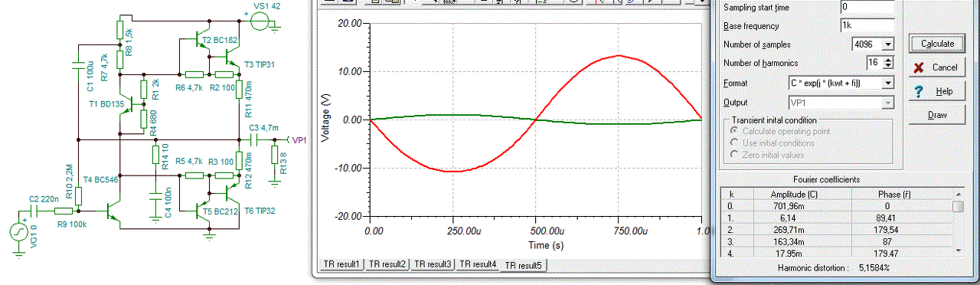Image resolution: width=980 pixels, height=285 pixels.
Task: Switch to the TR result3 tab
Action: 432,264
